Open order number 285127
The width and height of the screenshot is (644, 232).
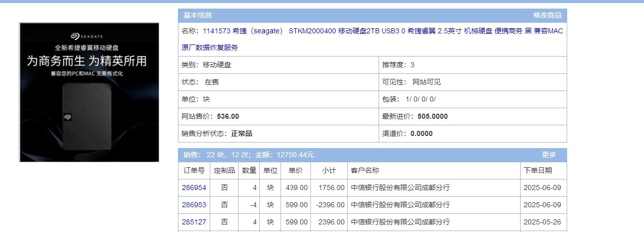[194, 222]
